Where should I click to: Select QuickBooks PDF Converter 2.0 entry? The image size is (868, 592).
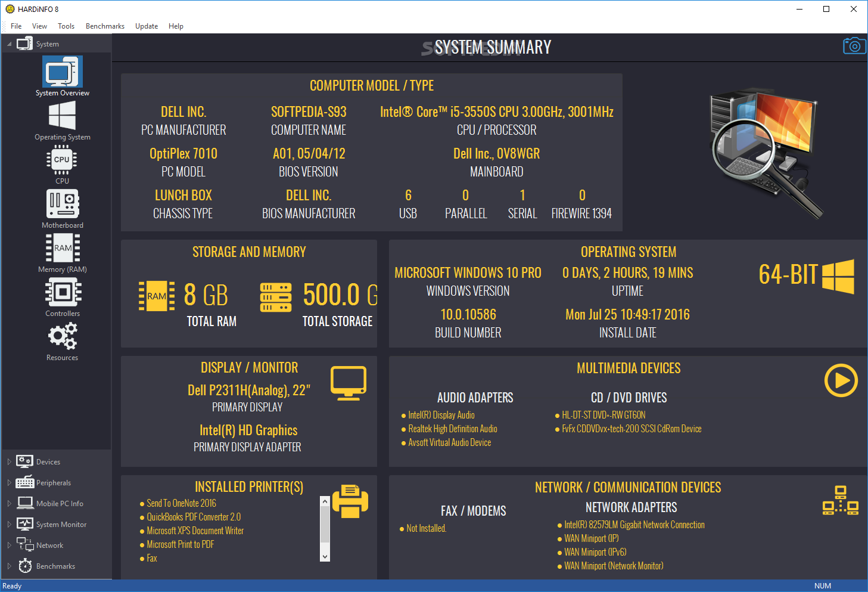194,517
